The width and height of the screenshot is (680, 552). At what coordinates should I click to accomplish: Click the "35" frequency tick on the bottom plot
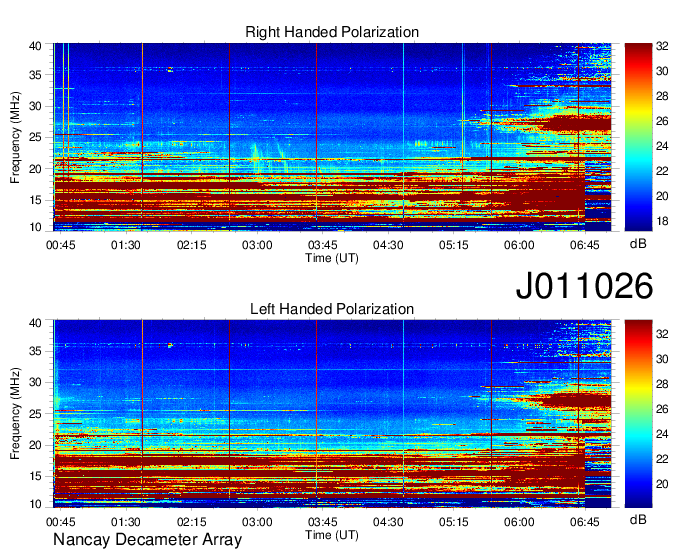point(35,351)
